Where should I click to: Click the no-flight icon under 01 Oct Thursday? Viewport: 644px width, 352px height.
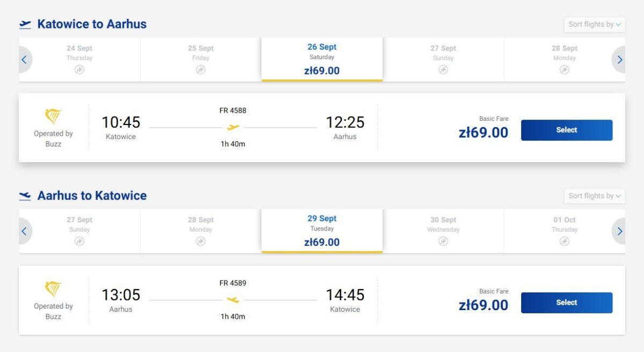point(565,241)
